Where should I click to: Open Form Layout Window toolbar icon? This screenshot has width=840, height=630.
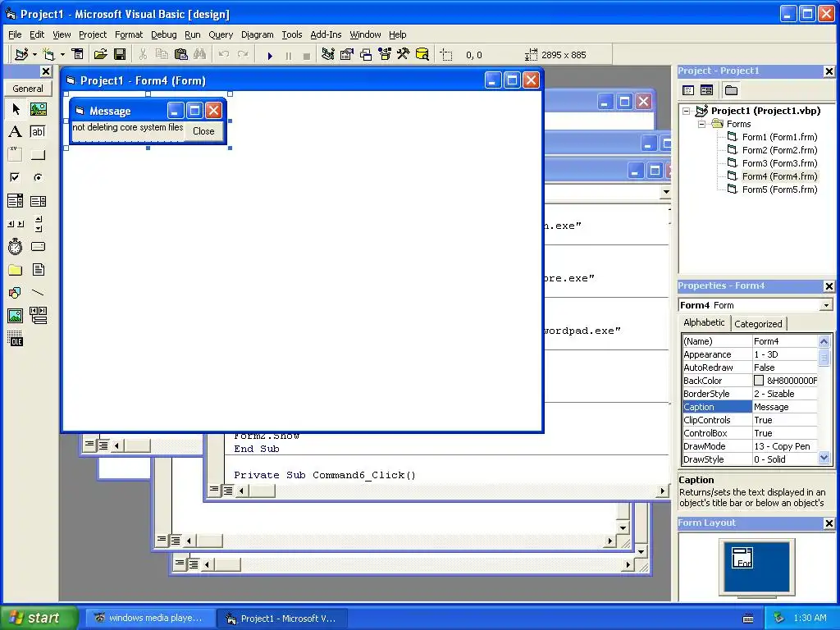click(366, 55)
